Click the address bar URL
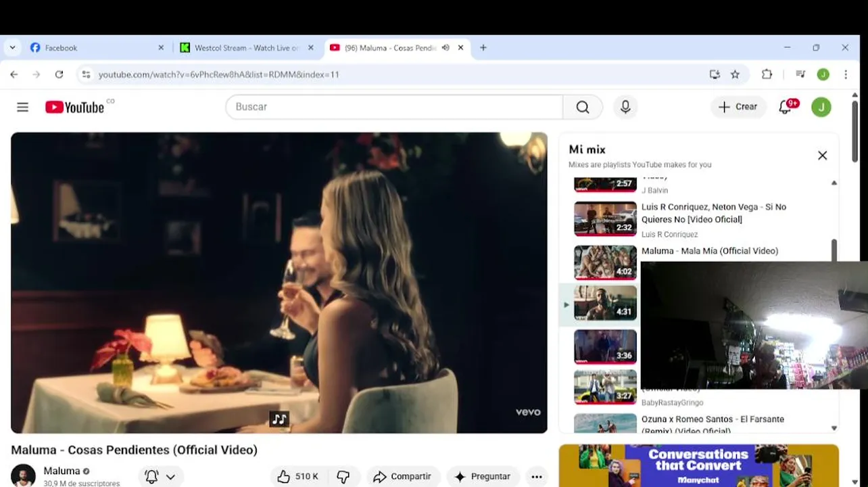 (219, 74)
